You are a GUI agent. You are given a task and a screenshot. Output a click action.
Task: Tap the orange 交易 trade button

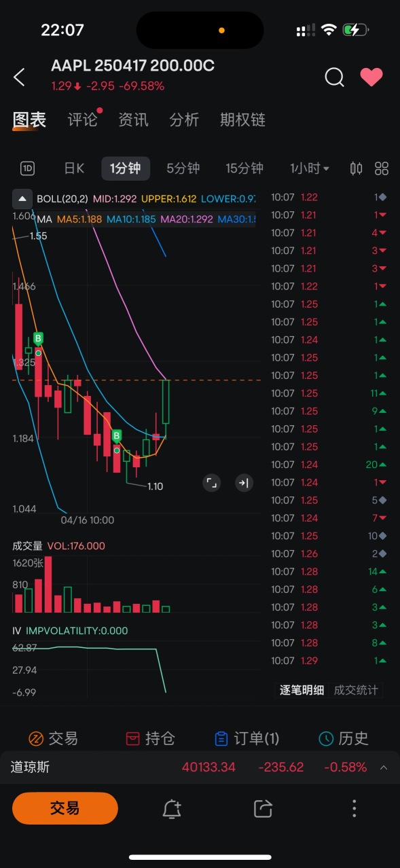pos(65,808)
